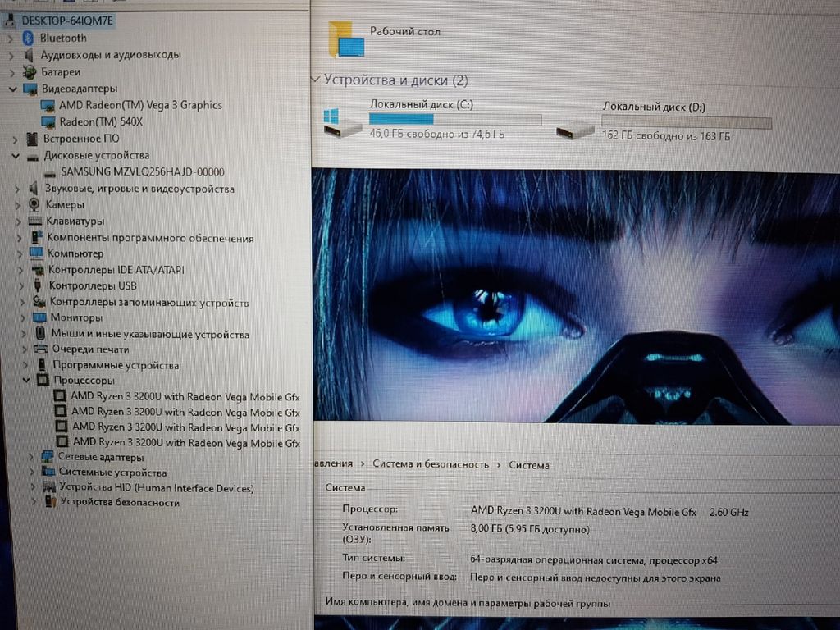This screenshot has height=630, width=840.
Task: Select Компоненты программного обеспечения row
Action: pos(150,237)
